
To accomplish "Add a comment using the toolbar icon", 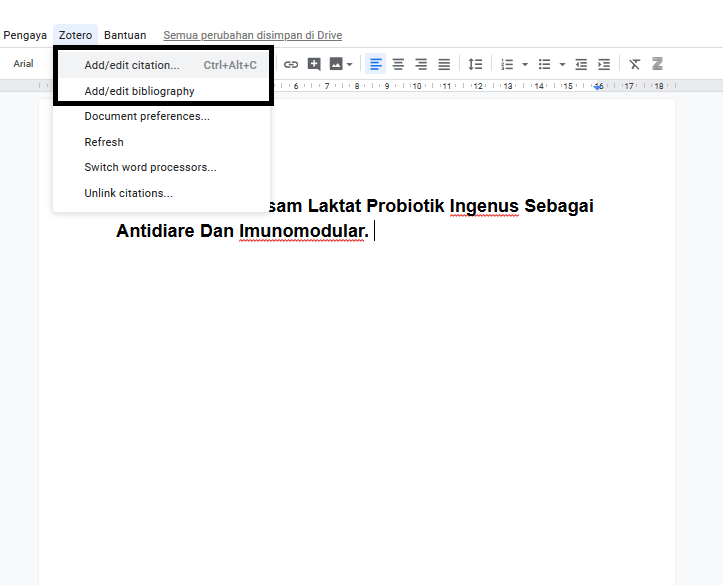I will pyautogui.click(x=314, y=64).
